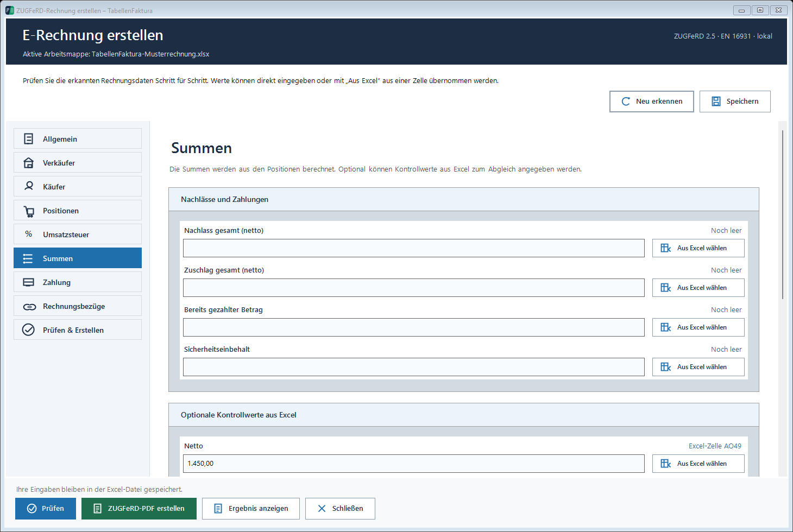The height and width of the screenshot is (532, 793).
Task: Click the Prüfen & Erstellen checkmark icon
Action: tap(28, 330)
